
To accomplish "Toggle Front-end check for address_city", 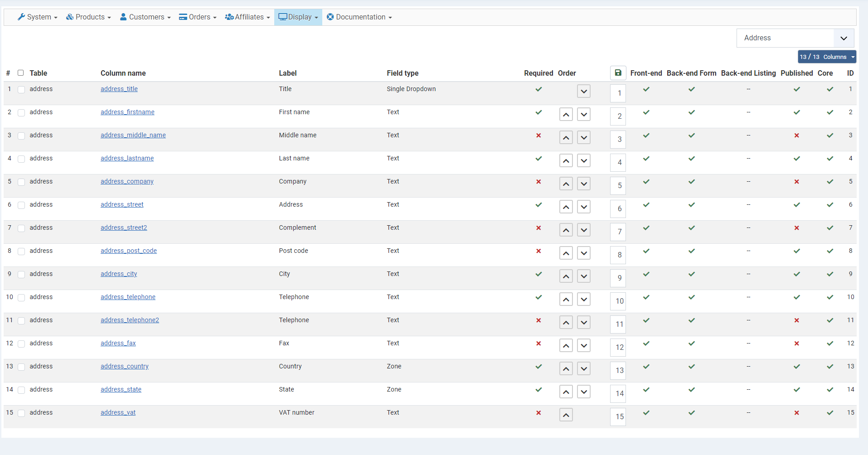I will (646, 274).
